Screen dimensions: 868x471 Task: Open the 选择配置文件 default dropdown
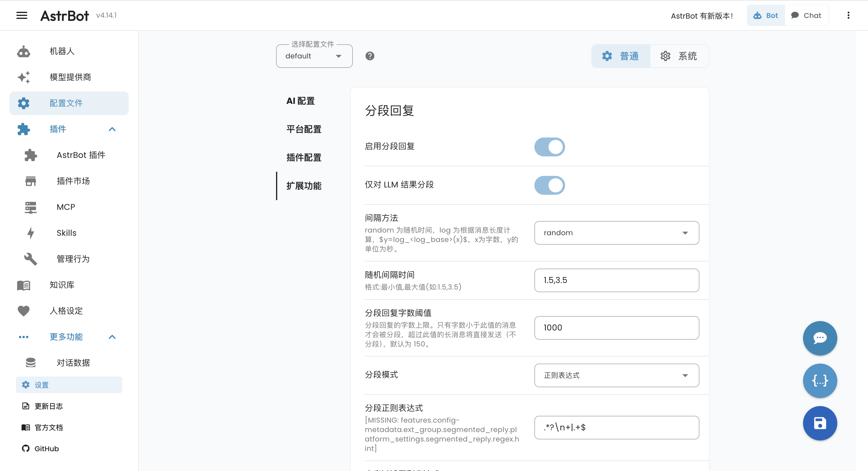(x=314, y=56)
